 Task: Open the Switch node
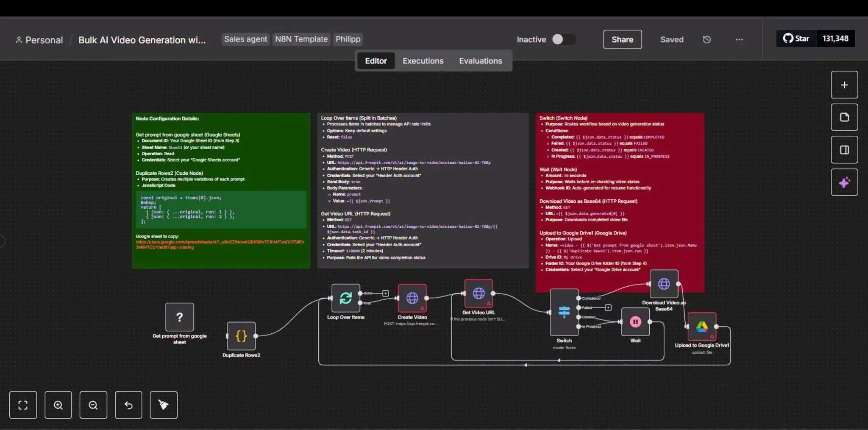[564, 313]
